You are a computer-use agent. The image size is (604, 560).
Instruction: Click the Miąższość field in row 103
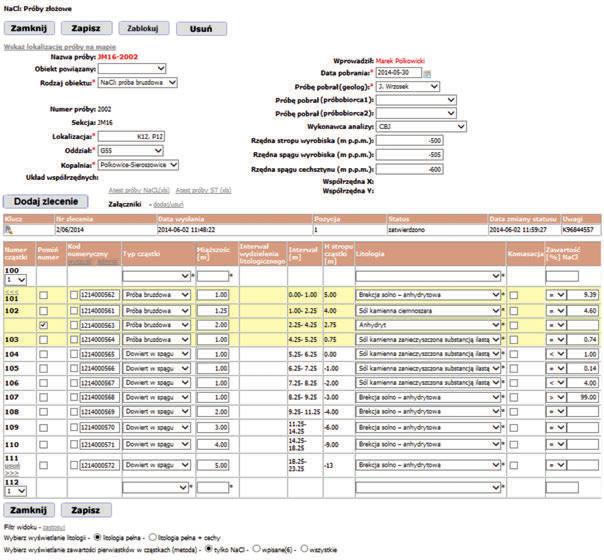(x=213, y=340)
